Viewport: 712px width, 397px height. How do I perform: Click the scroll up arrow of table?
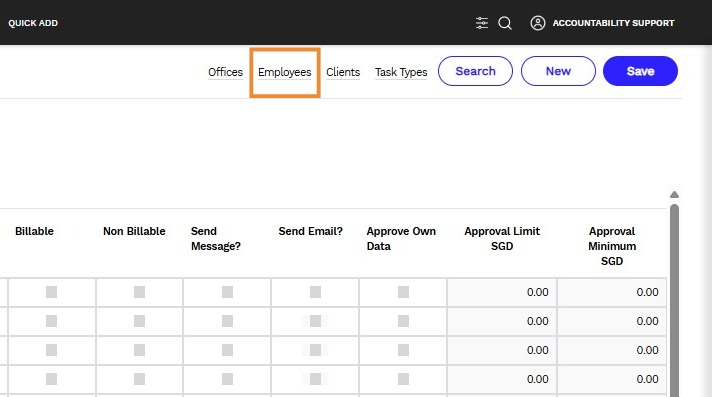point(674,194)
